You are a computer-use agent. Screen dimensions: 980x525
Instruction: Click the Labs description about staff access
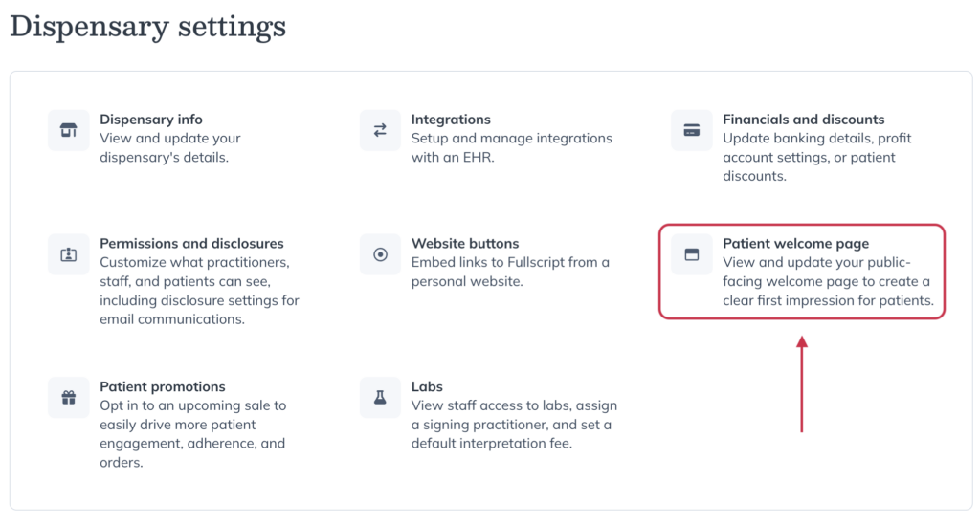click(x=514, y=425)
